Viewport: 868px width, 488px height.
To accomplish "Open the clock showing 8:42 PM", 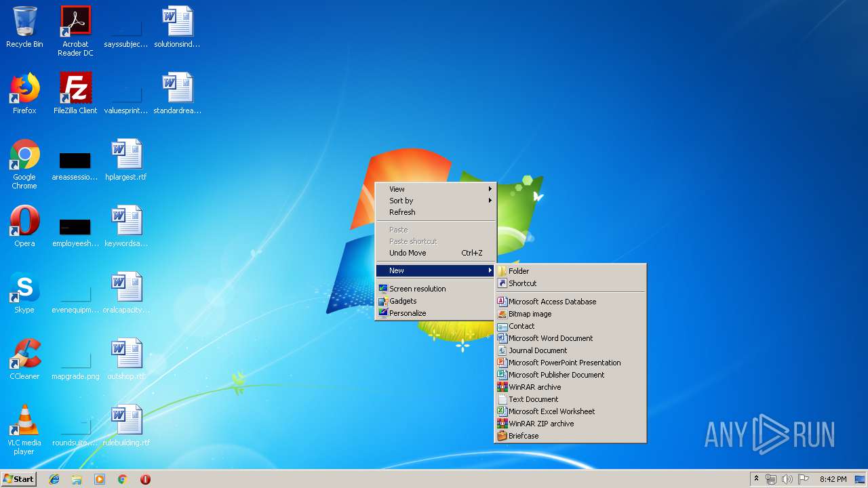I will click(833, 479).
